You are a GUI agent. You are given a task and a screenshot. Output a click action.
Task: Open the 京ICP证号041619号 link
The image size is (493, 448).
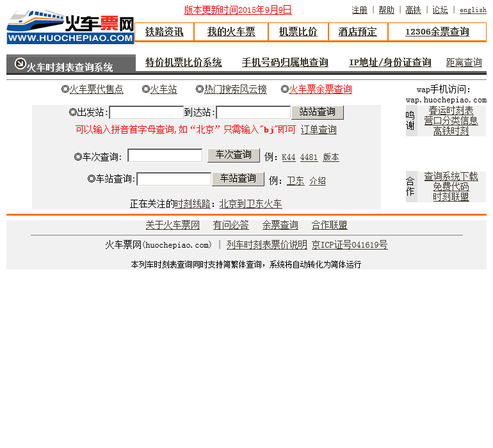click(x=350, y=244)
